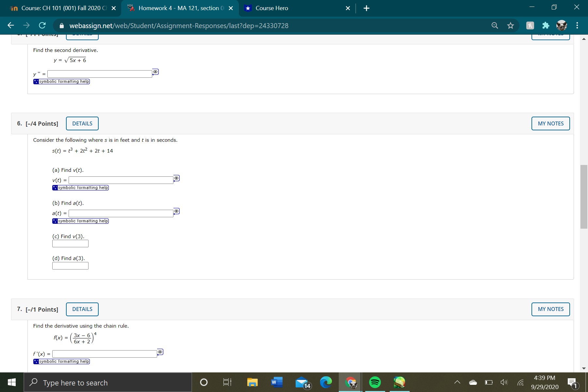Open Microsoft Word from the taskbar
This screenshot has width=588, height=392.
tap(276, 382)
